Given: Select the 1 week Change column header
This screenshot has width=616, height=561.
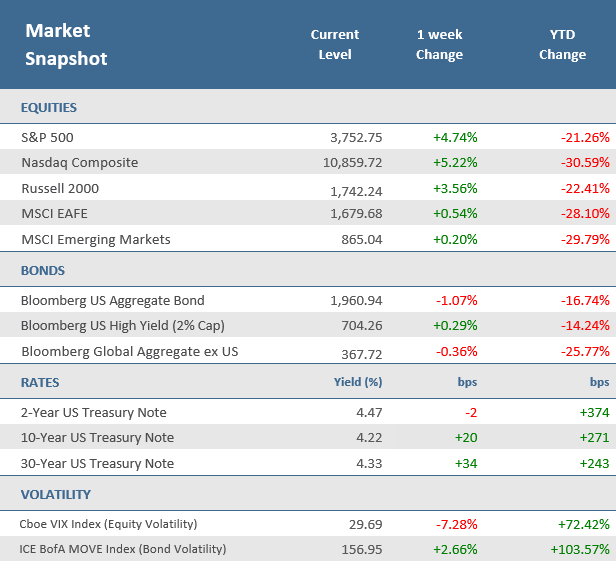Looking at the screenshot, I should pos(439,44).
